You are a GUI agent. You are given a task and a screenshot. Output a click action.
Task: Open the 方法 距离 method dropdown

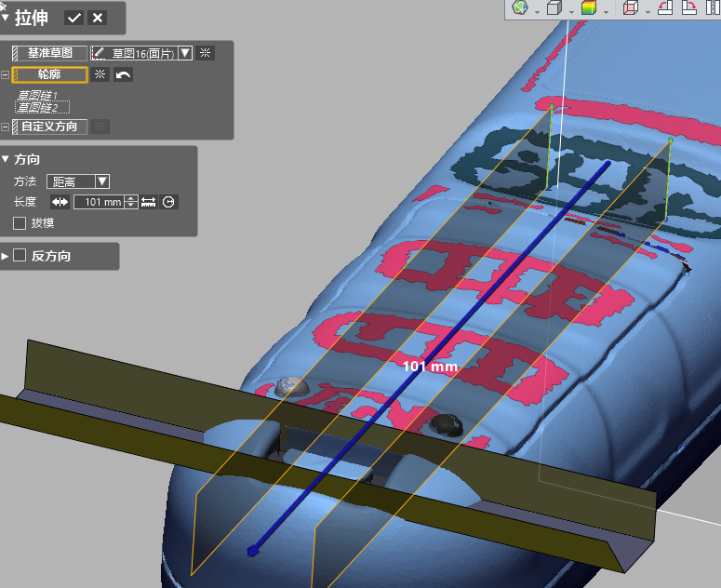click(102, 181)
